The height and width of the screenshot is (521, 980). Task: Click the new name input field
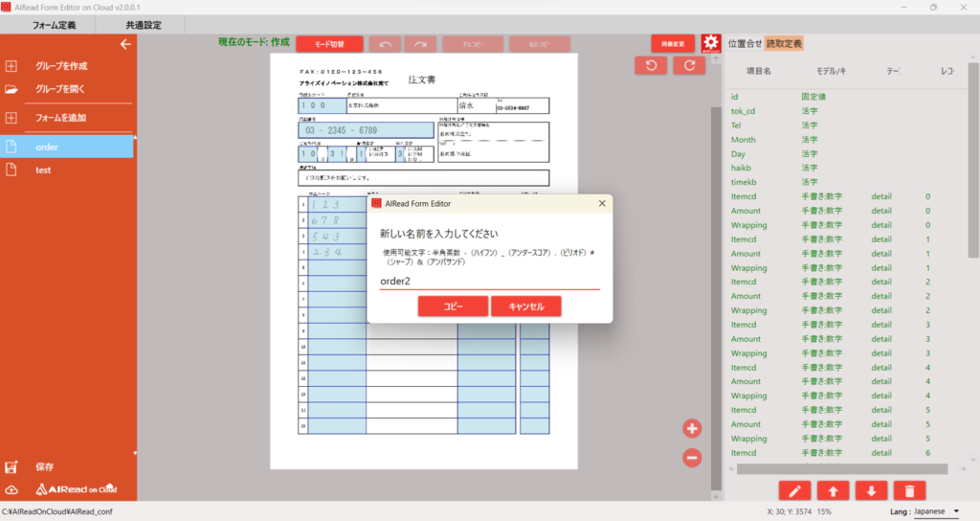pos(489,282)
